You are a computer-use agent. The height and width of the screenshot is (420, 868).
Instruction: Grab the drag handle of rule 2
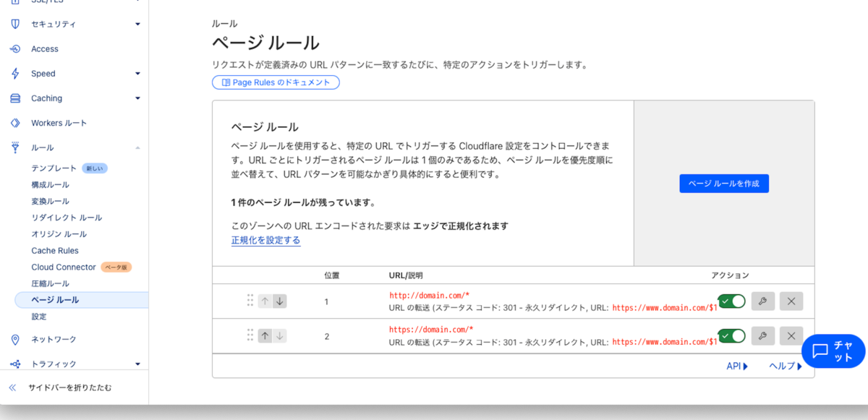(x=250, y=335)
